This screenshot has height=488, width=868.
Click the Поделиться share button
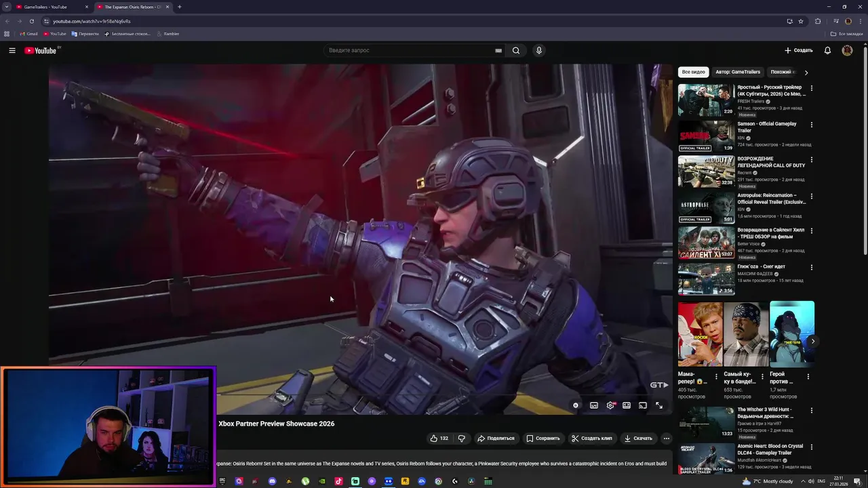[x=496, y=439]
